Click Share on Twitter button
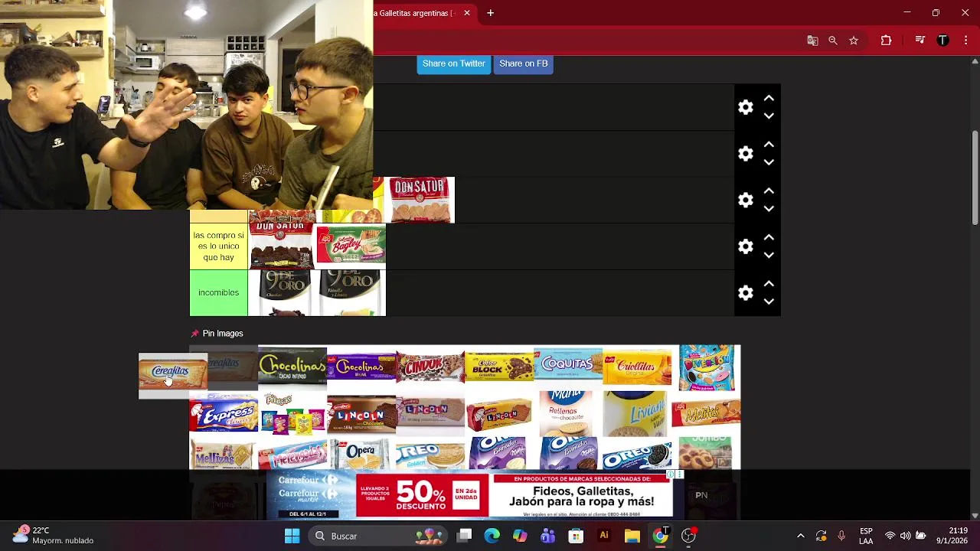The height and width of the screenshot is (551, 980). click(454, 64)
